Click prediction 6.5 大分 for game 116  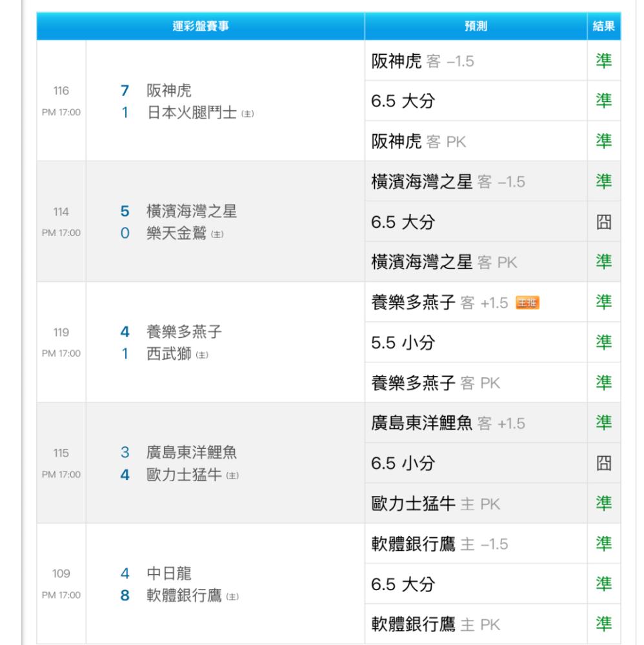tap(403, 101)
